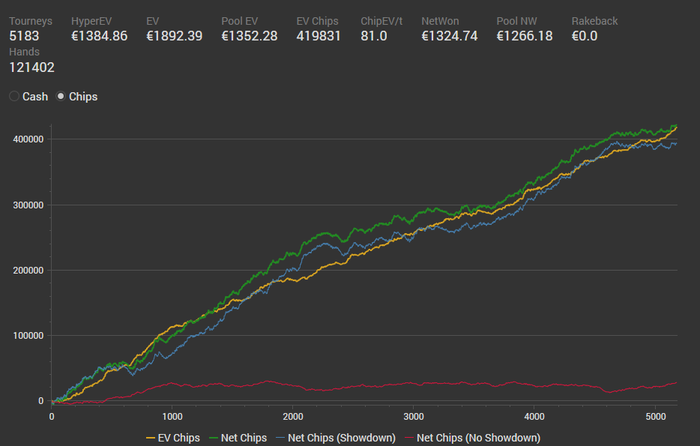Toggle Net Chips green legend entry
This screenshot has width=700, height=446.
pos(238,438)
